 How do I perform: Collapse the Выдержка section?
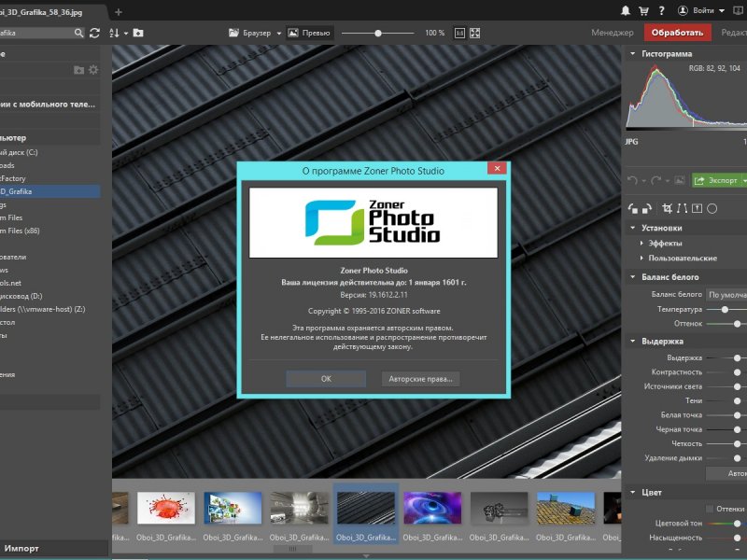tap(633, 341)
